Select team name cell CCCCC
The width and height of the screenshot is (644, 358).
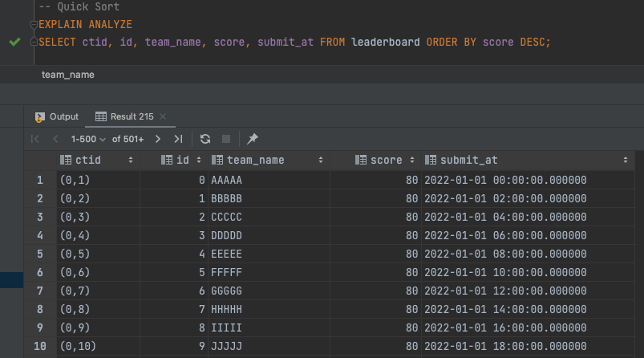[x=269, y=217]
